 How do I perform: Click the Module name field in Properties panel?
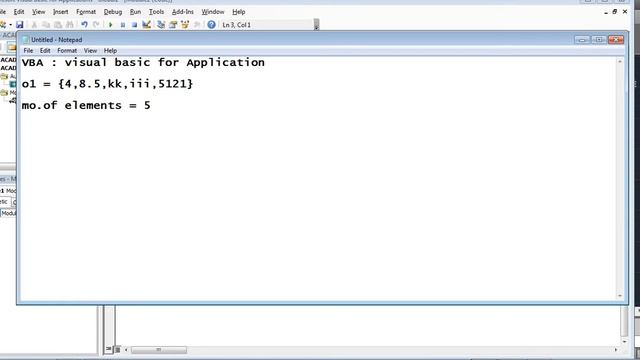point(8,213)
